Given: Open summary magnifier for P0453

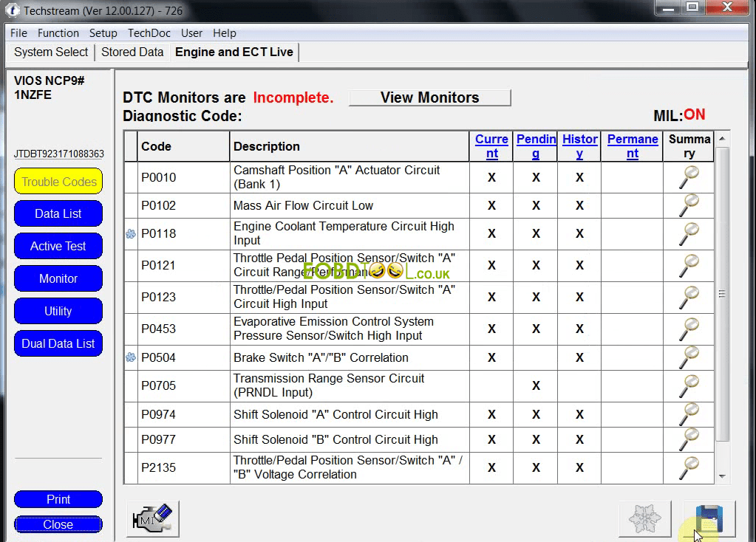Looking at the screenshot, I should (689, 329).
